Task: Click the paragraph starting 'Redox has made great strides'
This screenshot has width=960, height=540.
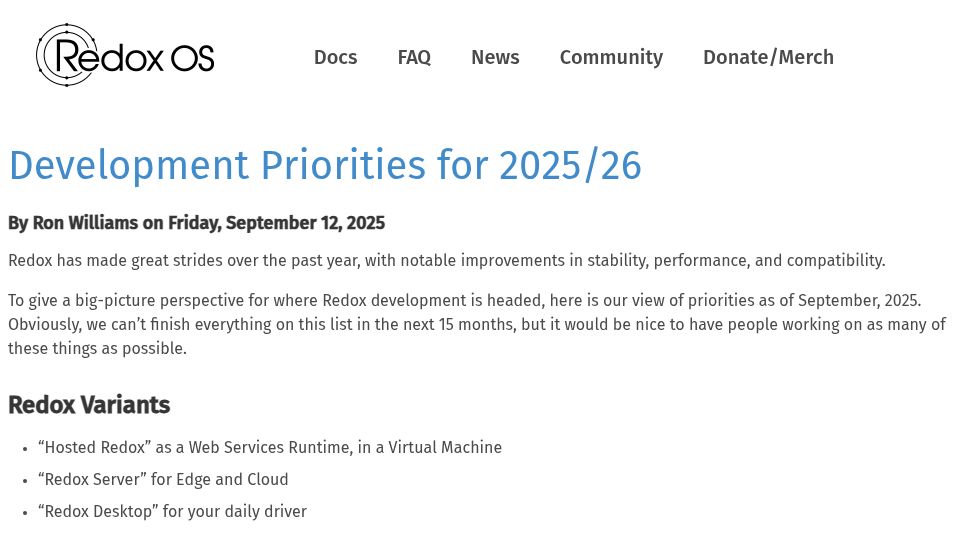Action: [447, 260]
